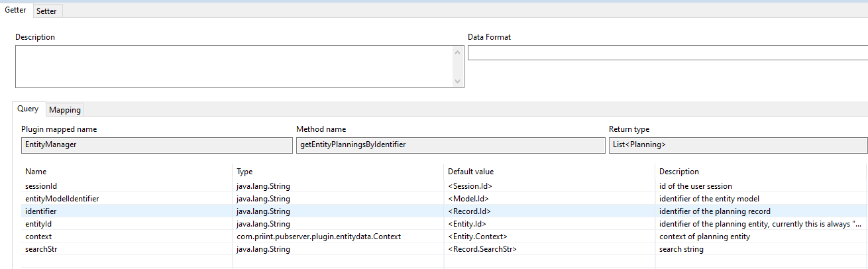Click the Data Format input field
This screenshot has height=269, width=868.
[667, 54]
